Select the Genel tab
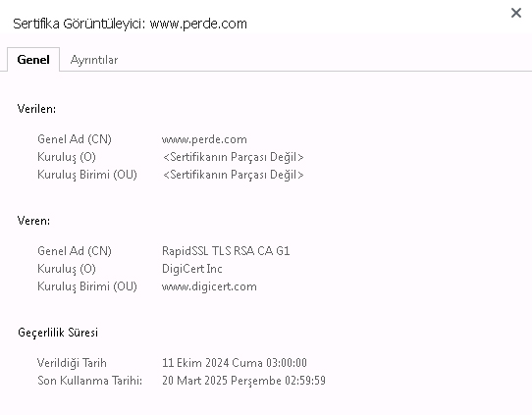The height and width of the screenshot is (415, 532). pyautogui.click(x=33, y=59)
